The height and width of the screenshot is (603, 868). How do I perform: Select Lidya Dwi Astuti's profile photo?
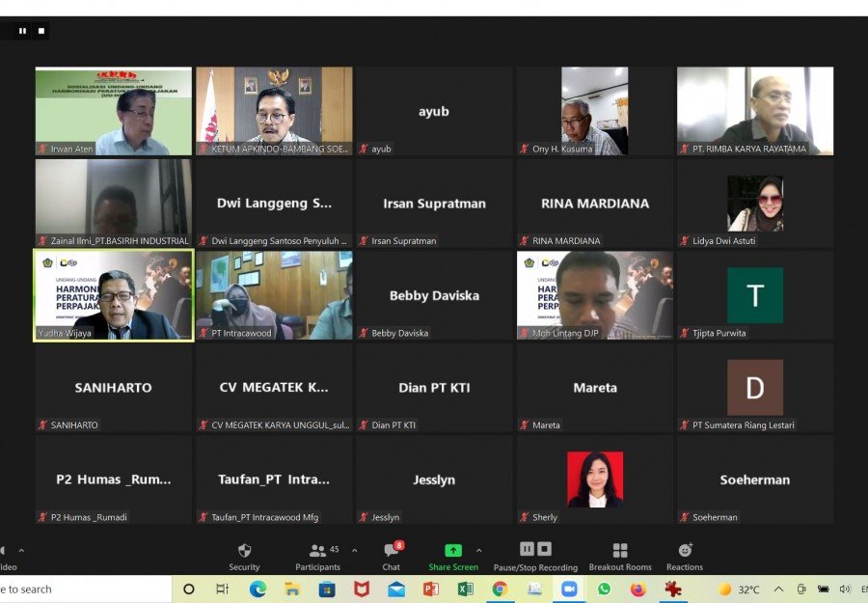click(x=755, y=204)
